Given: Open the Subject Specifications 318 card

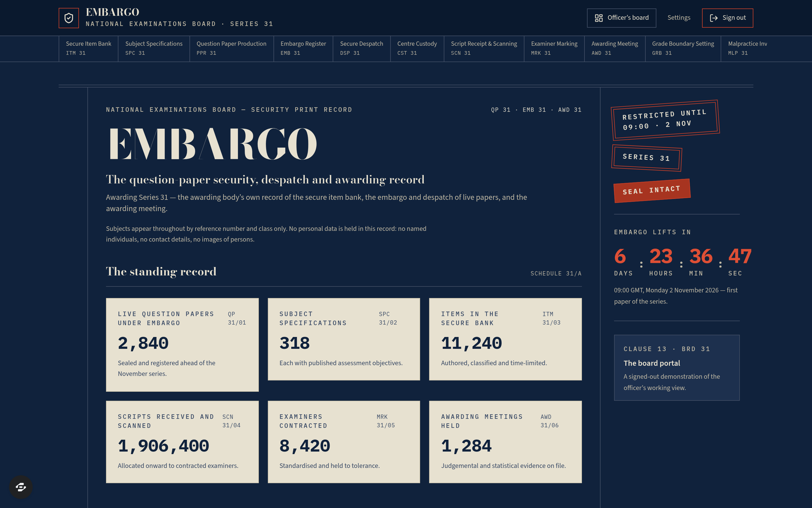Looking at the screenshot, I should click(x=344, y=339).
